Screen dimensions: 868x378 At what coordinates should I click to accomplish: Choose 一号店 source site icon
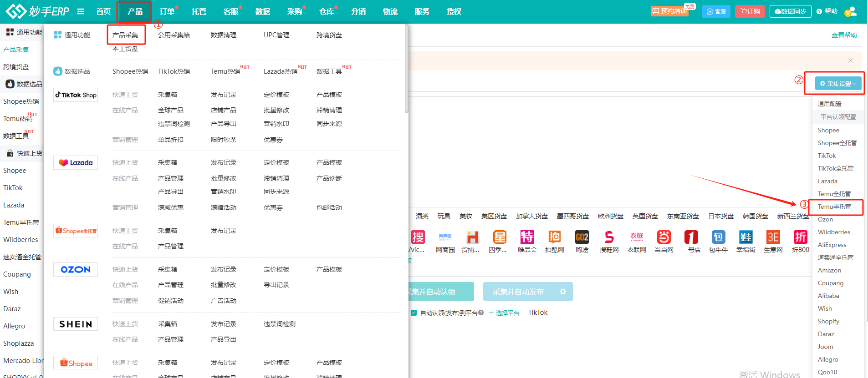click(x=691, y=237)
